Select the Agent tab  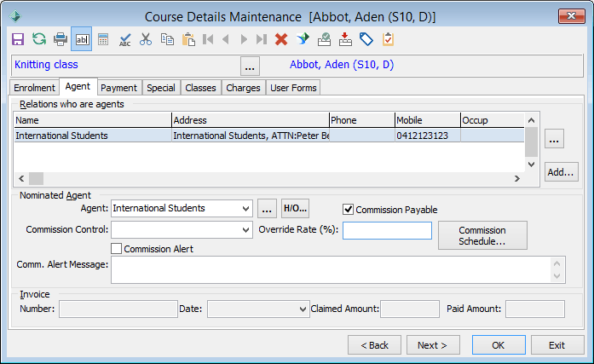pyautogui.click(x=78, y=86)
